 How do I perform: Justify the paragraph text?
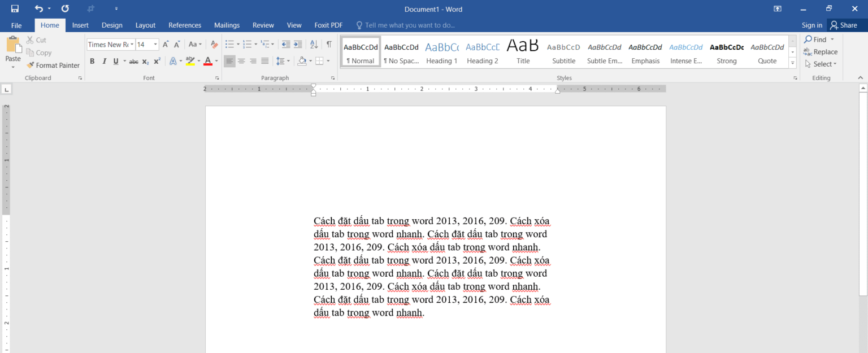pyautogui.click(x=264, y=61)
